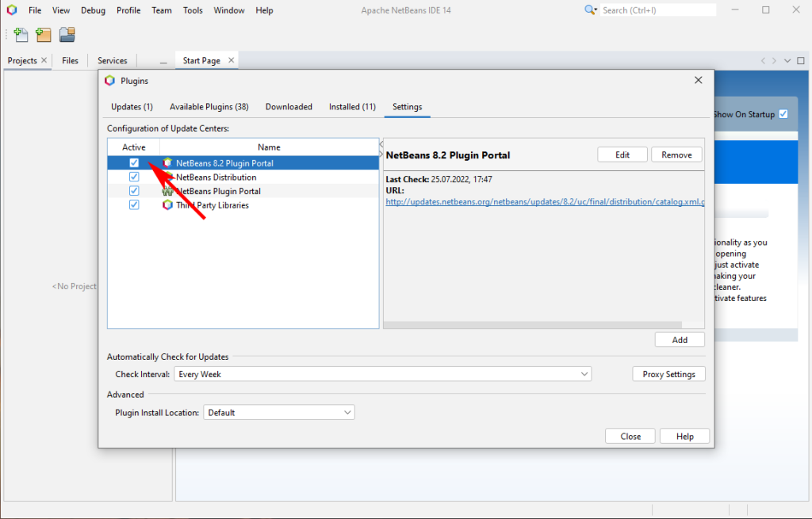Uncheck NetBeans Distribution active checkbox
Screen dimensions: 812x519
[x=134, y=177]
